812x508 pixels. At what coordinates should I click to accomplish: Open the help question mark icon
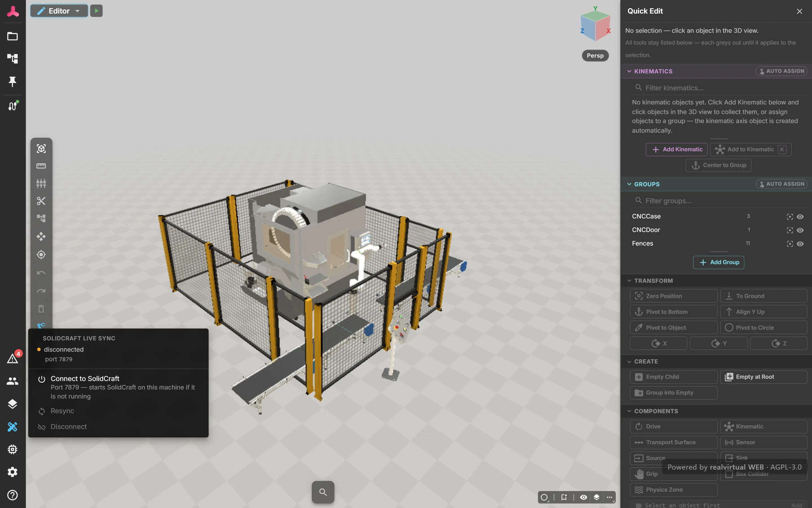click(x=12, y=495)
